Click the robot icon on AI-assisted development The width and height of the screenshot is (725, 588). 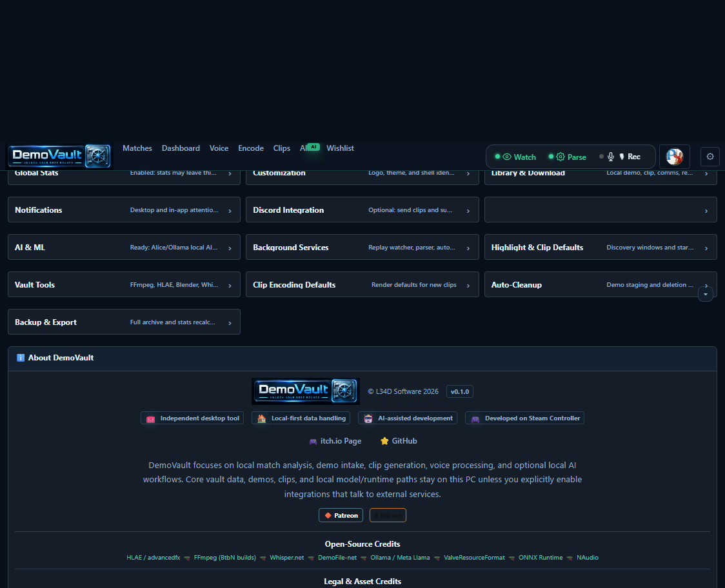click(x=368, y=418)
